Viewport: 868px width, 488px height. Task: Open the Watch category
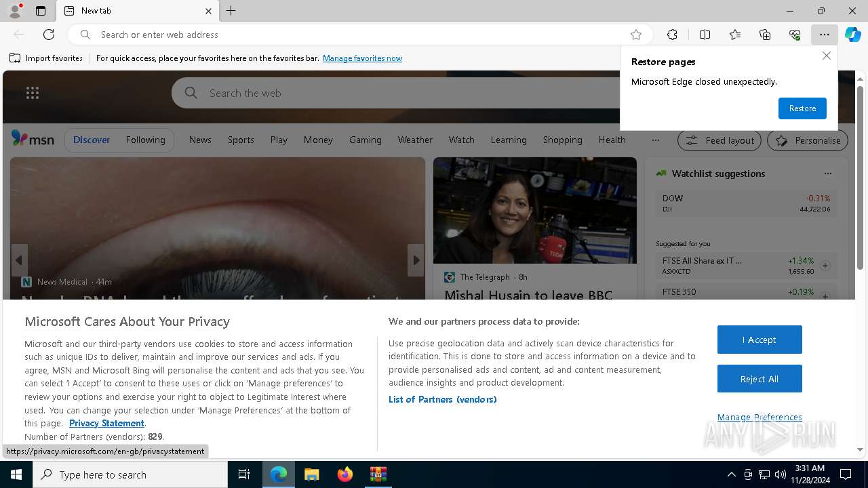[x=462, y=140]
